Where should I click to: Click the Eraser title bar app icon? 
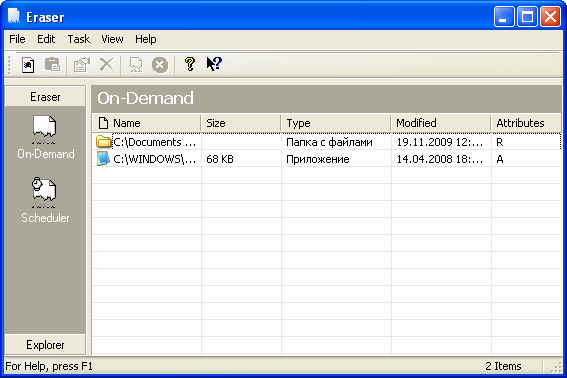click(14, 16)
